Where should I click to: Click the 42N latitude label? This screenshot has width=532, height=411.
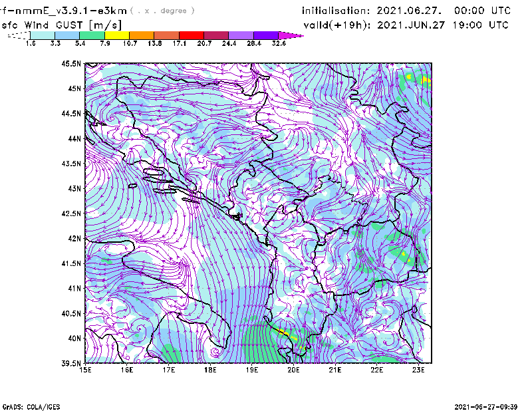[x=74, y=238]
